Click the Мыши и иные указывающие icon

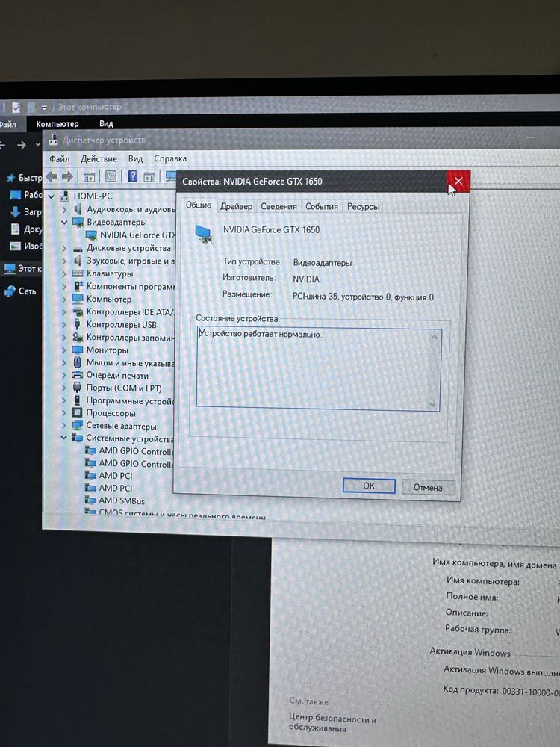click(77, 362)
